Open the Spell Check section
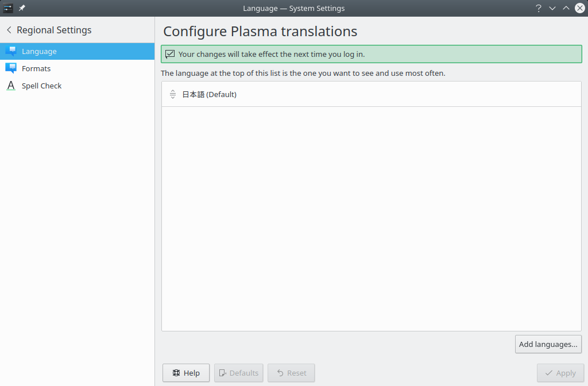The height and width of the screenshot is (386, 588). (41, 86)
